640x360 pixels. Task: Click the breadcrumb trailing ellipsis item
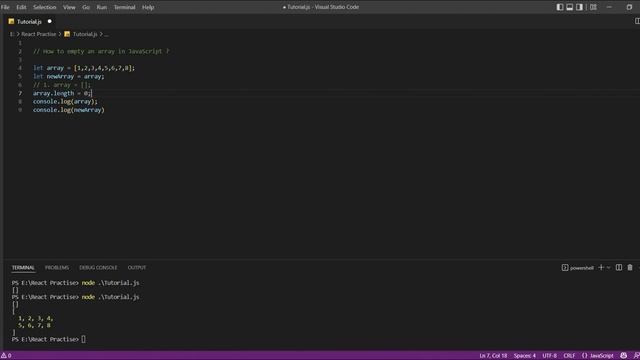[106, 34]
